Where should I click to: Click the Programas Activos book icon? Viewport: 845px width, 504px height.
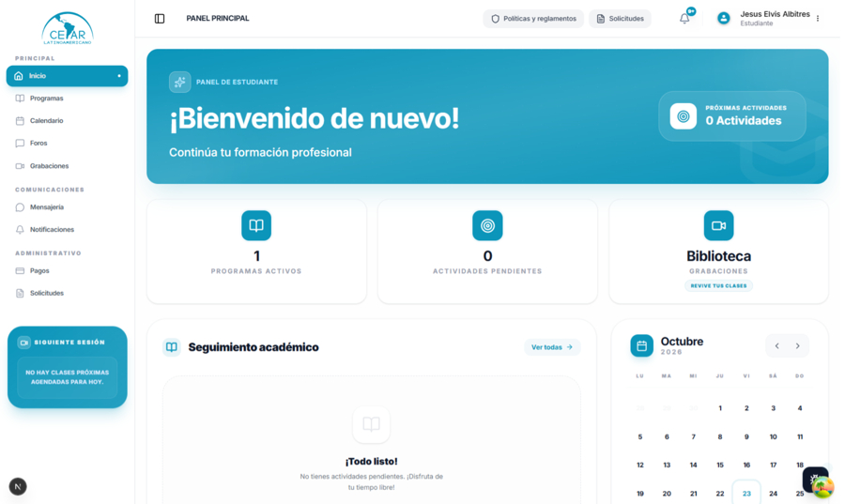pyautogui.click(x=256, y=225)
